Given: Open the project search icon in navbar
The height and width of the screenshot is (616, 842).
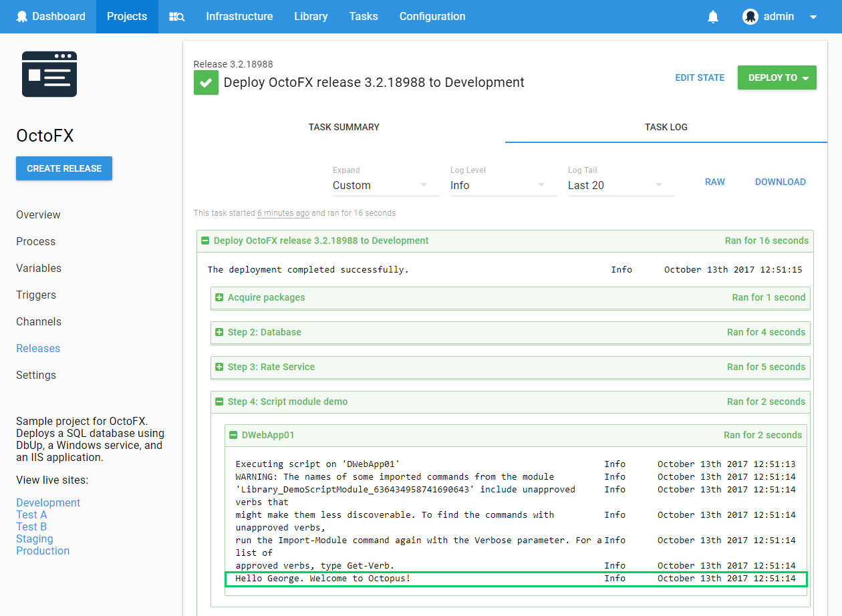Looking at the screenshot, I should click(x=176, y=17).
